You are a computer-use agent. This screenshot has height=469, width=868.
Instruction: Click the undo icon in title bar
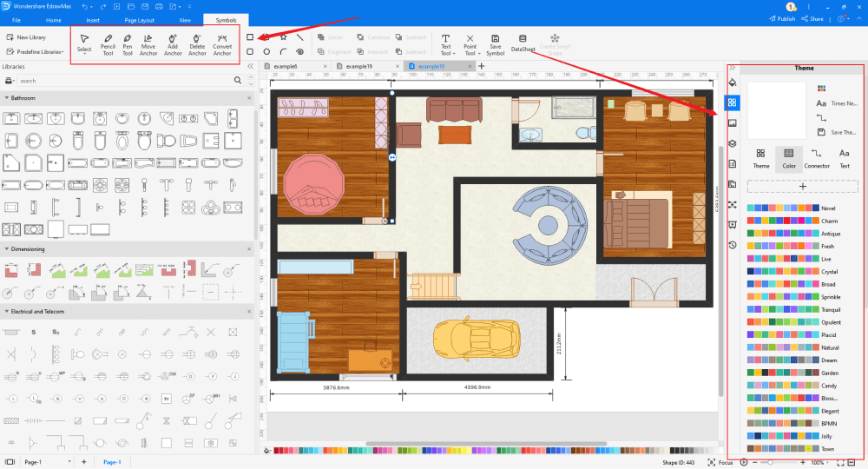point(85,7)
